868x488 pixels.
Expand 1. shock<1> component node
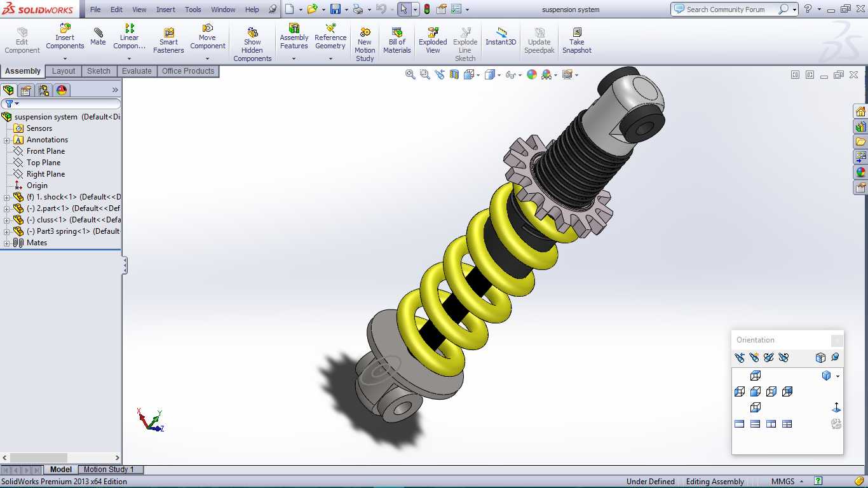[7, 197]
